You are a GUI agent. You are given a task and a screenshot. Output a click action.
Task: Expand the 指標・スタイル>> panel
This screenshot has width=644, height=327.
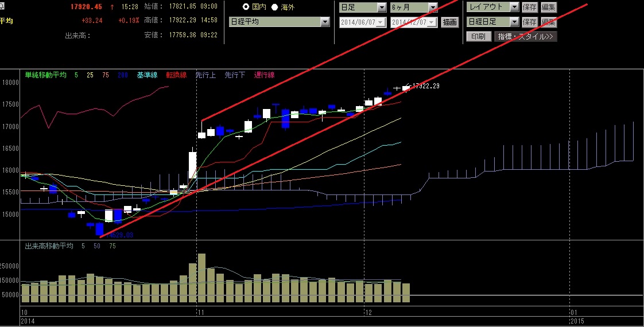[x=526, y=37]
